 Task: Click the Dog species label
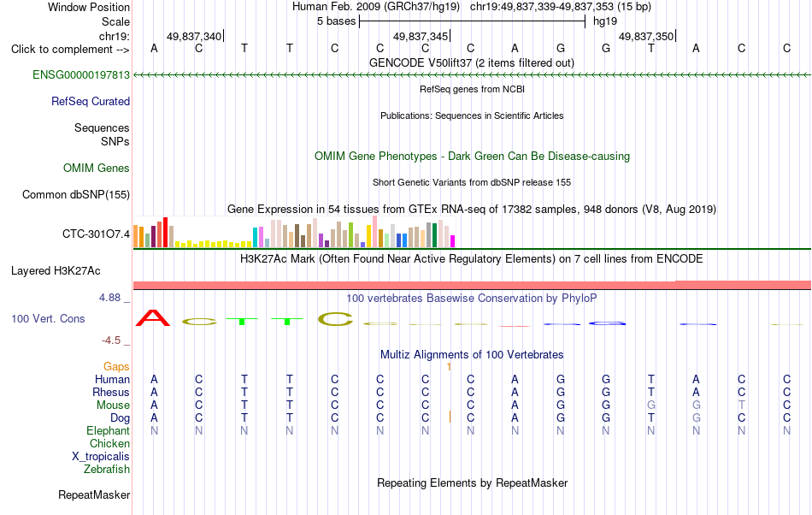[120, 418]
